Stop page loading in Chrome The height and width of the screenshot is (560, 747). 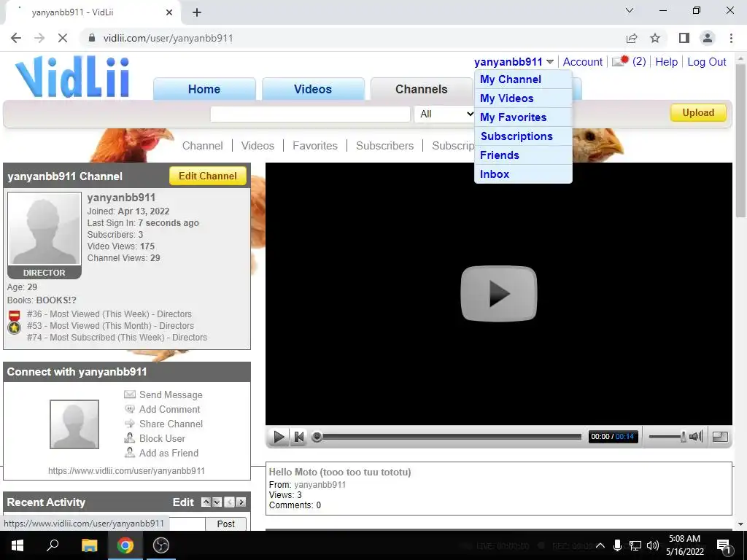[x=63, y=38]
